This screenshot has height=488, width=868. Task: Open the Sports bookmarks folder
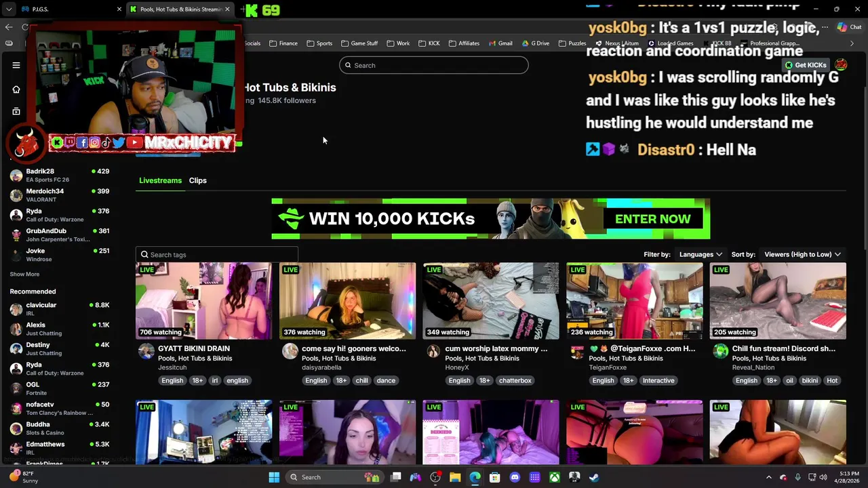[x=319, y=43]
